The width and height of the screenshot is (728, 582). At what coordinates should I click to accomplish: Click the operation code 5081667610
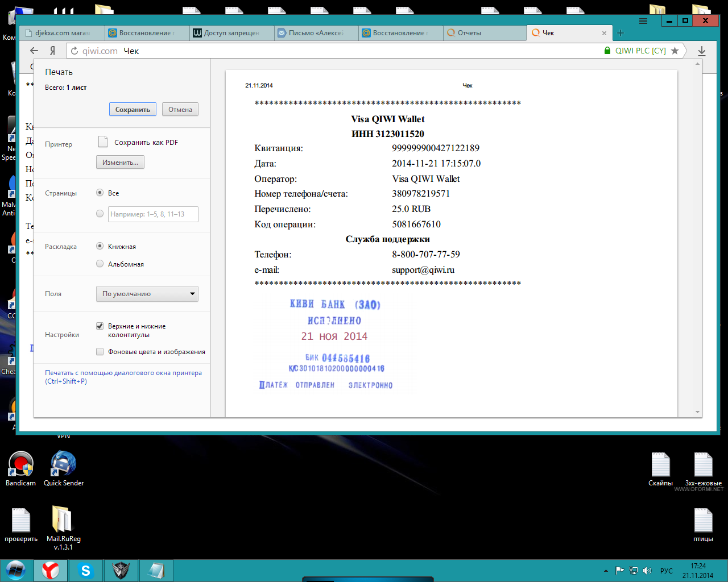click(x=416, y=225)
